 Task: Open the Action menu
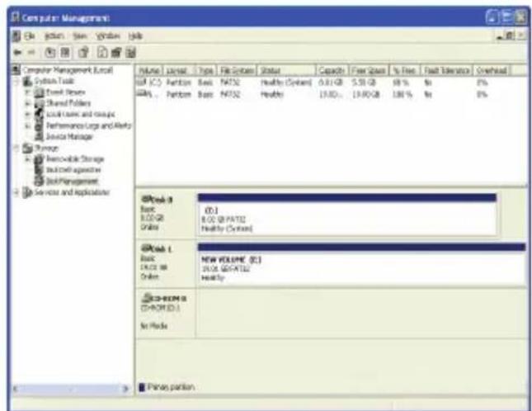click(x=54, y=35)
